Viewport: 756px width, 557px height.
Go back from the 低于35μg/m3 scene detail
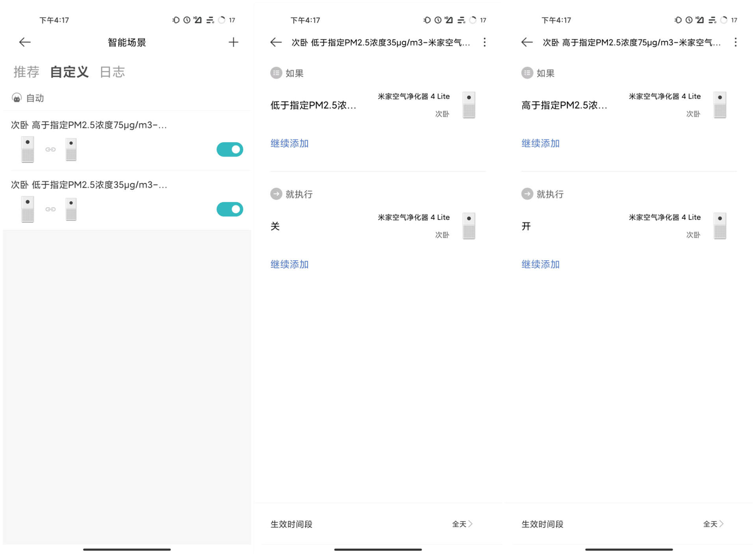276,42
